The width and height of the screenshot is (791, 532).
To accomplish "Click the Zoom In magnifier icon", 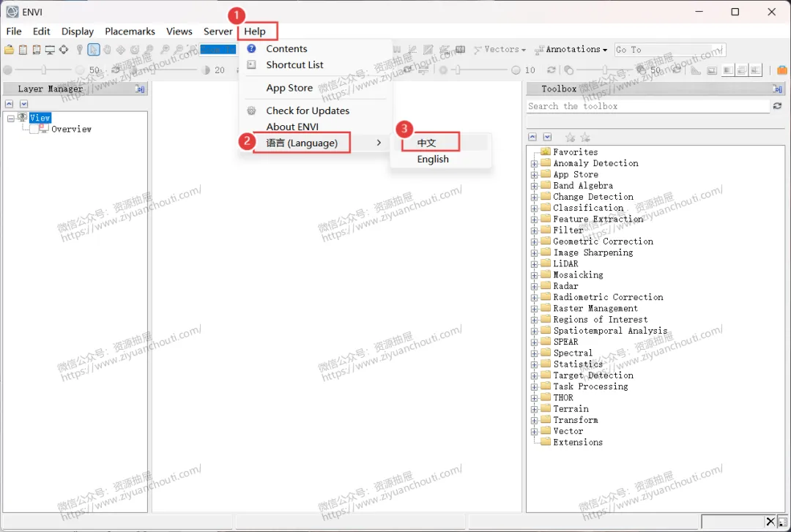I will tap(165, 50).
